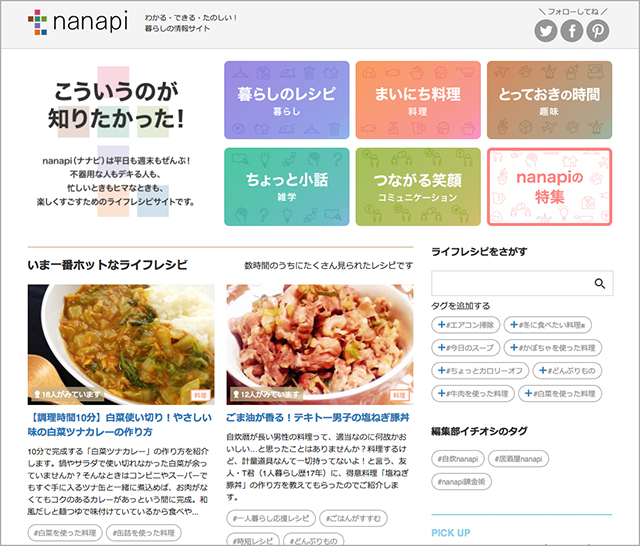Open #白菜を使った料理 tag under curry article
Screen dimensions: 640x546
pyautogui.click(x=65, y=533)
